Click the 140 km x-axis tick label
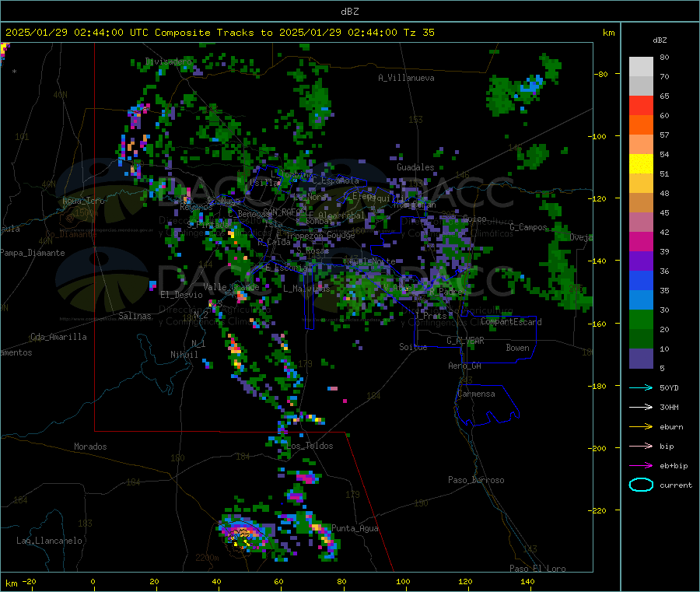This screenshot has width=700, height=592. click(x=527, y=581)
